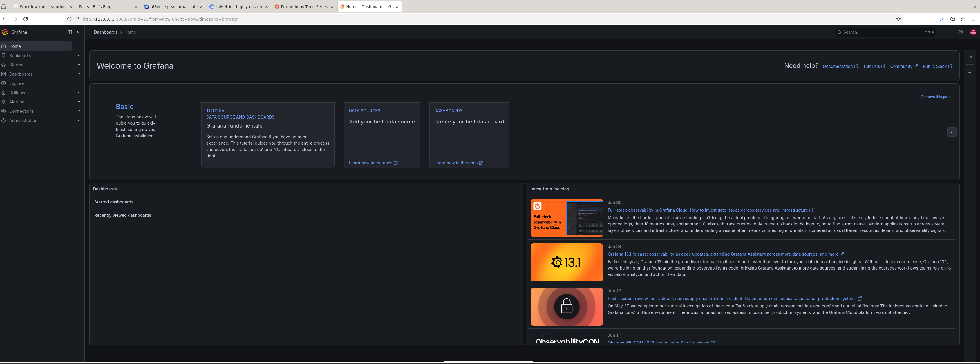Reload the current page

point(26,19)
